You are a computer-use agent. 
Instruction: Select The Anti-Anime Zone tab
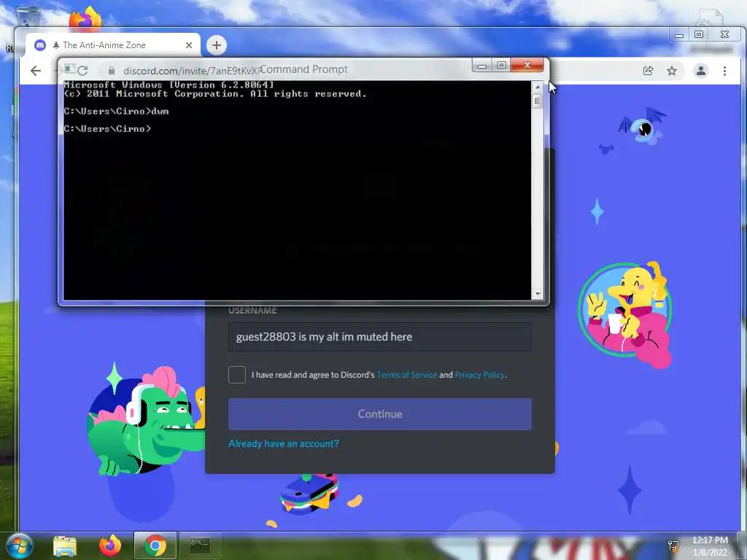(113, 45)
